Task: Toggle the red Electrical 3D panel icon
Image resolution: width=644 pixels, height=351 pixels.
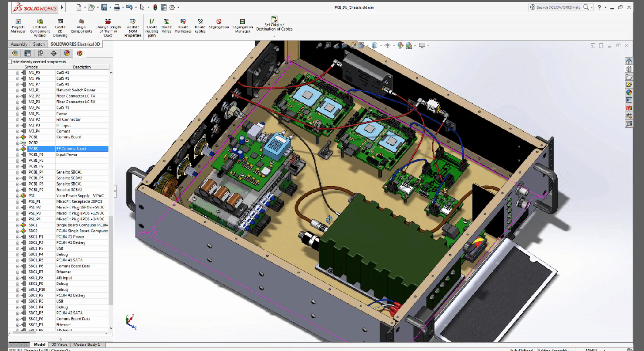Action: tap(80, 53)
